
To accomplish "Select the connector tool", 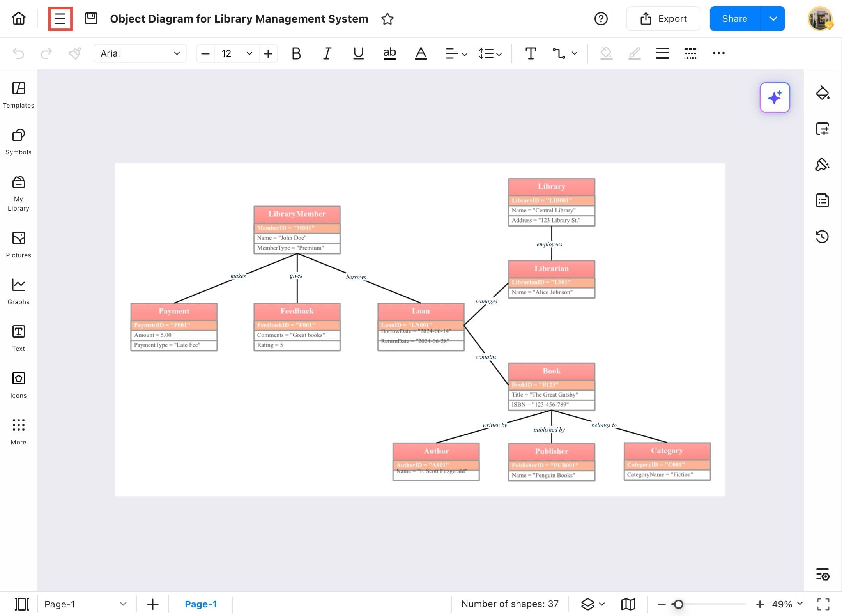I will (x=559, y=53).
